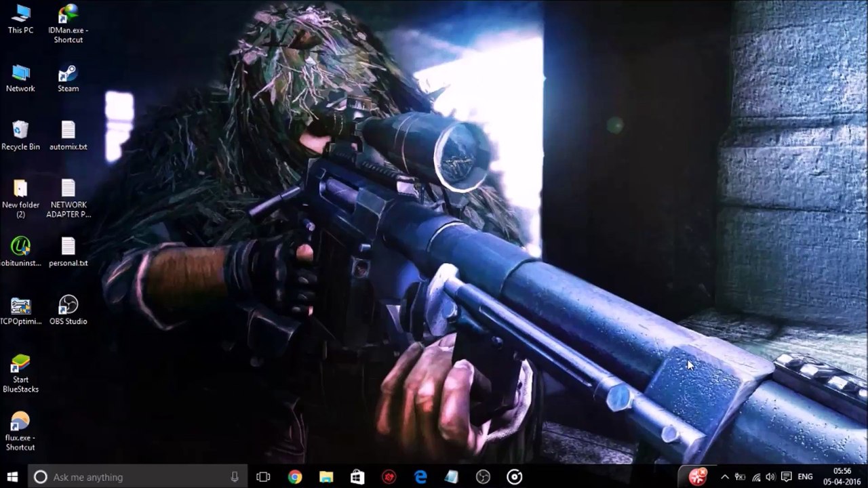
Task: Open File Explorer from the taskbar
Action: (326, 477)
